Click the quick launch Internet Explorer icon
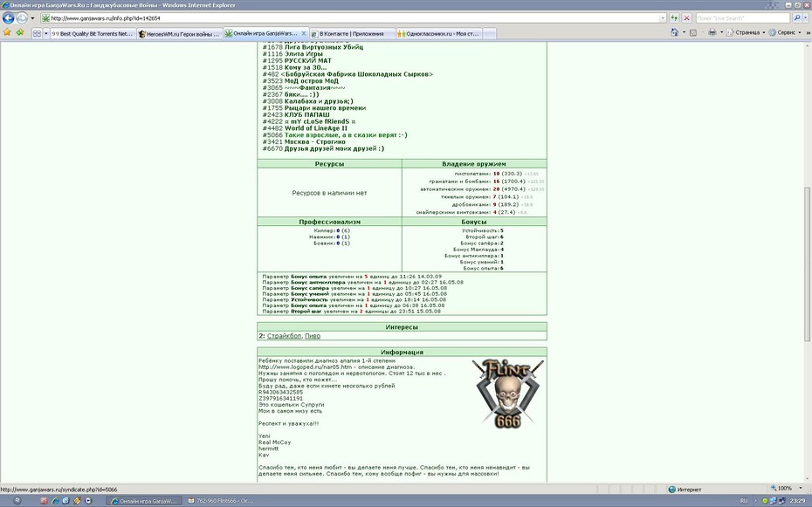 tap(55, 501)
